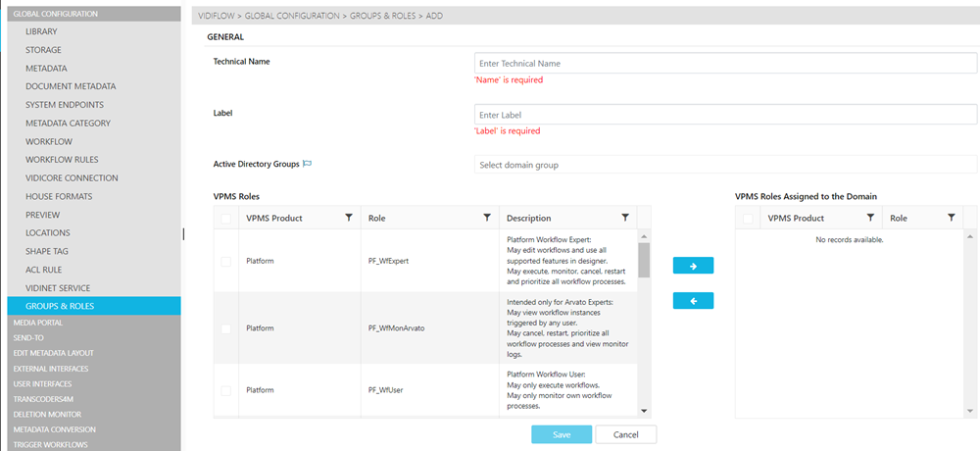This screenshot has width=980, height=451.
Task: Tick the PF_WfUser role checkbox
Action: 226,390
